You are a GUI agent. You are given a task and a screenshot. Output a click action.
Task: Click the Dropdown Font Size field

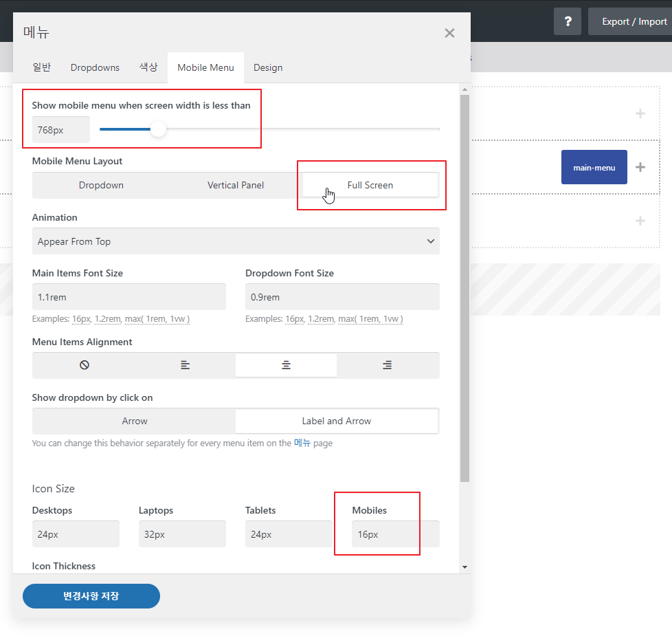[342, 297]
